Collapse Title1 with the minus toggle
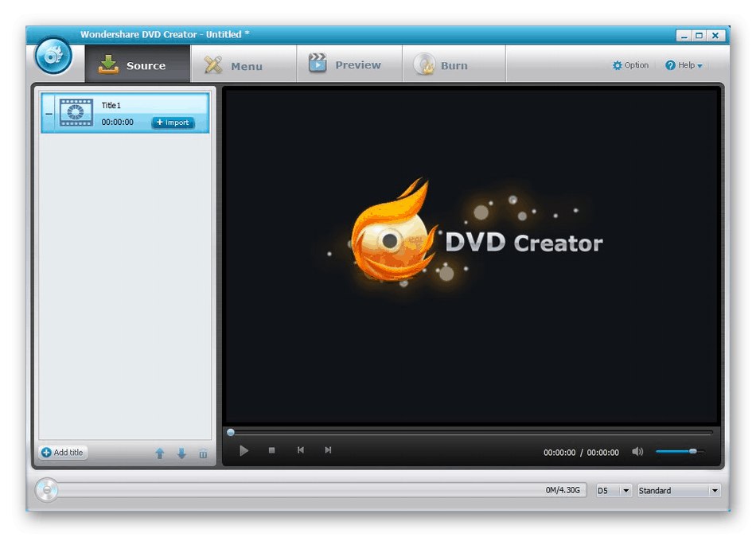Screen dimensions: 756x537 (49, 114)
